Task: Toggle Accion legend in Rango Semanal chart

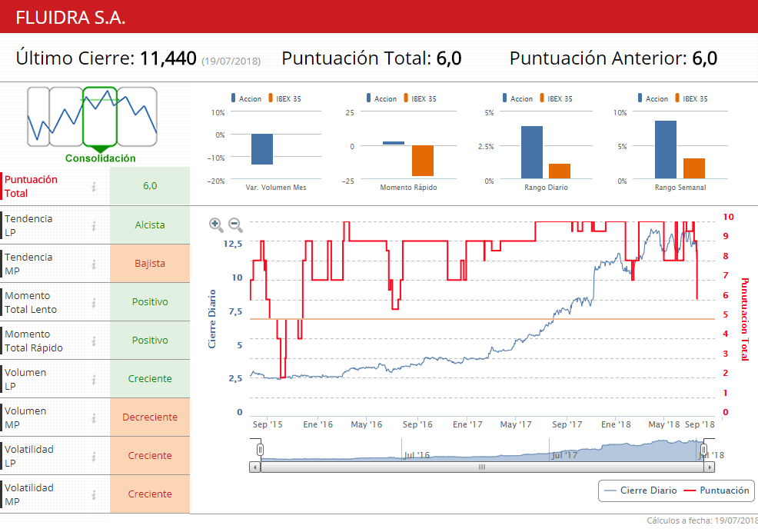Action: point(653,98)
